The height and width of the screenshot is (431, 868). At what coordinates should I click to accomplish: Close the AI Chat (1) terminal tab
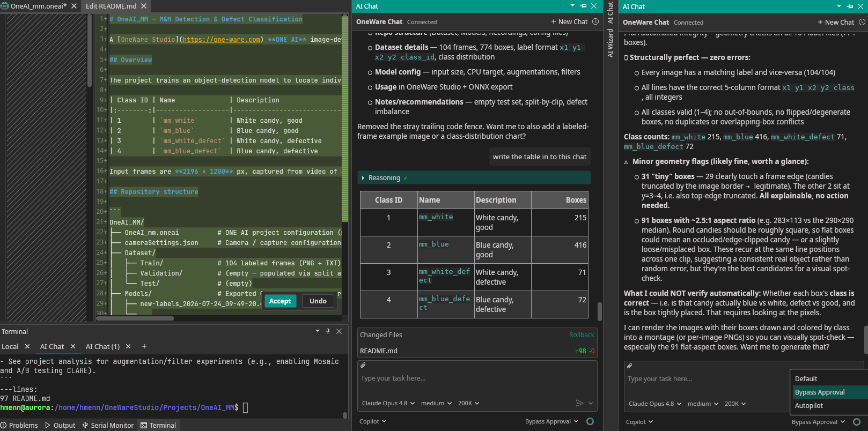pyautogui.click(x=128, y=346)
